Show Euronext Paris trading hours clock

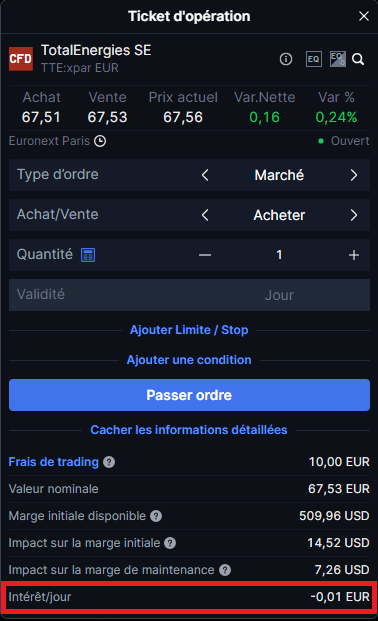(100, 141)
